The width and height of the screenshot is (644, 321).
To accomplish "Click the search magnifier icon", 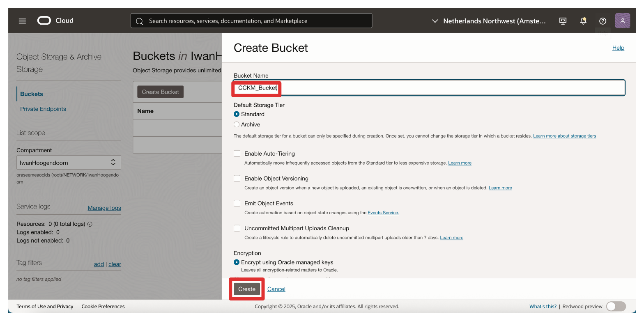I will (x=140, y=21).
